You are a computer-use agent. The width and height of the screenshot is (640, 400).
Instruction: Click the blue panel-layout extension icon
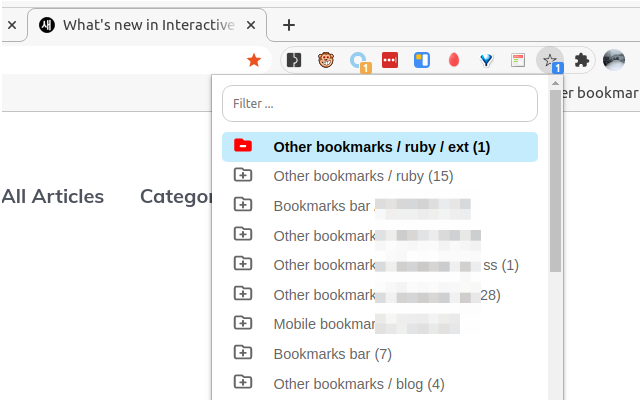(422, 60)
